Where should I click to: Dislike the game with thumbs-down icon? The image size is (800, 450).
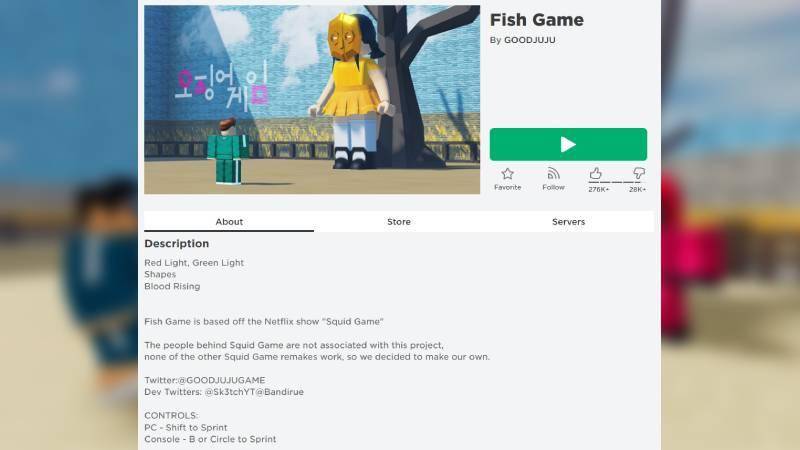tap(638, 173)
